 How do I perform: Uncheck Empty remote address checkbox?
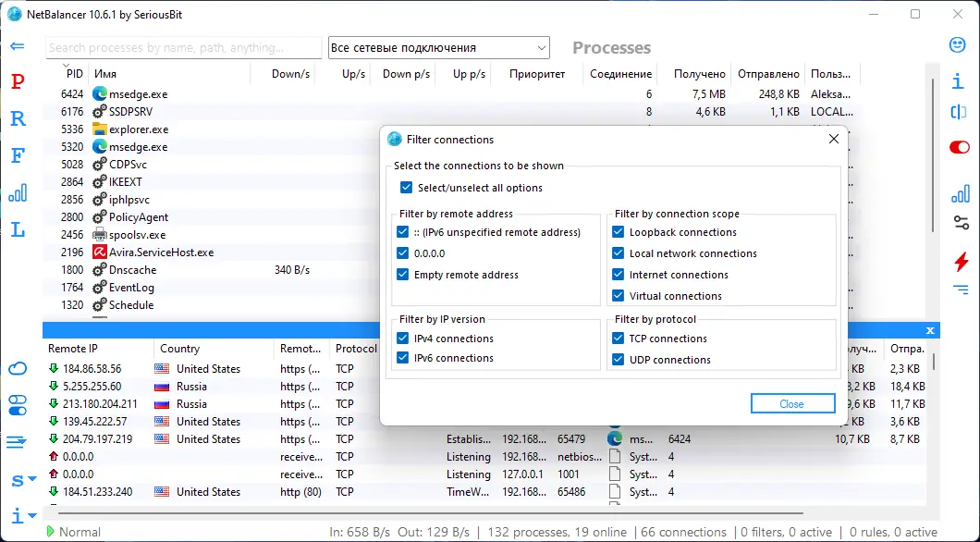[x=402, y=275]
